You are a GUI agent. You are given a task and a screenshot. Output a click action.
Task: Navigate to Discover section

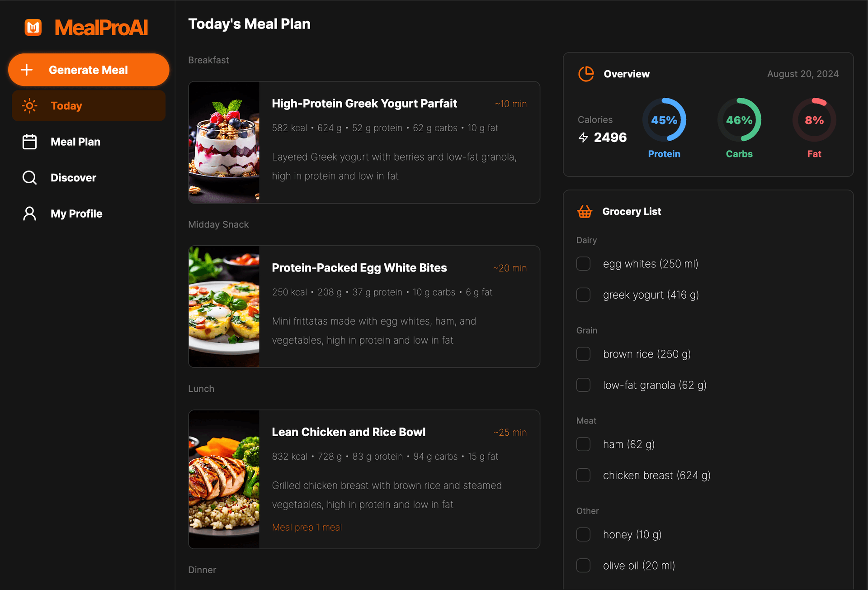pos(73,177)
